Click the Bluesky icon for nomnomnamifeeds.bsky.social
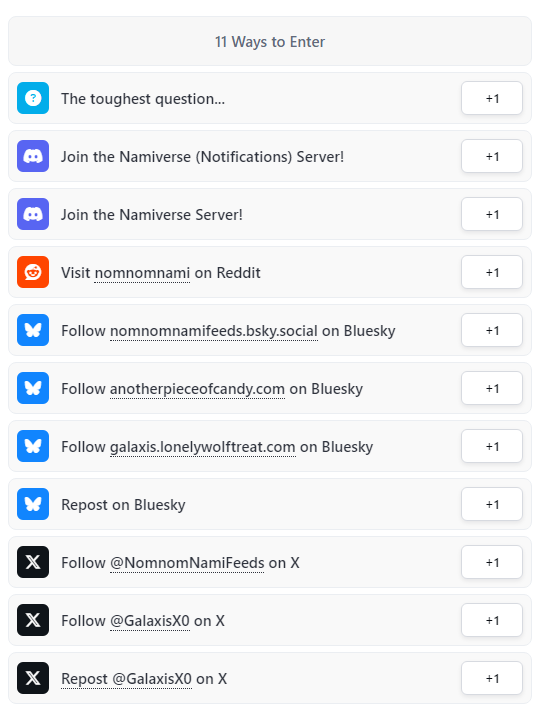Viewport: 540px width, 710px height. click(x=33, y=330)
